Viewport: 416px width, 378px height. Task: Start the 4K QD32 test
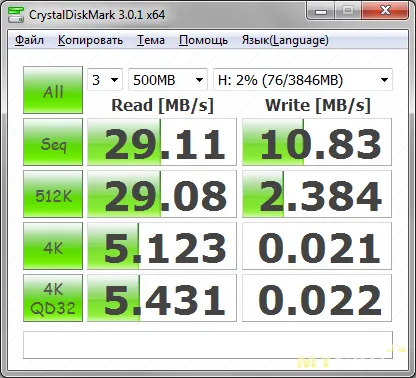[53, 298]
